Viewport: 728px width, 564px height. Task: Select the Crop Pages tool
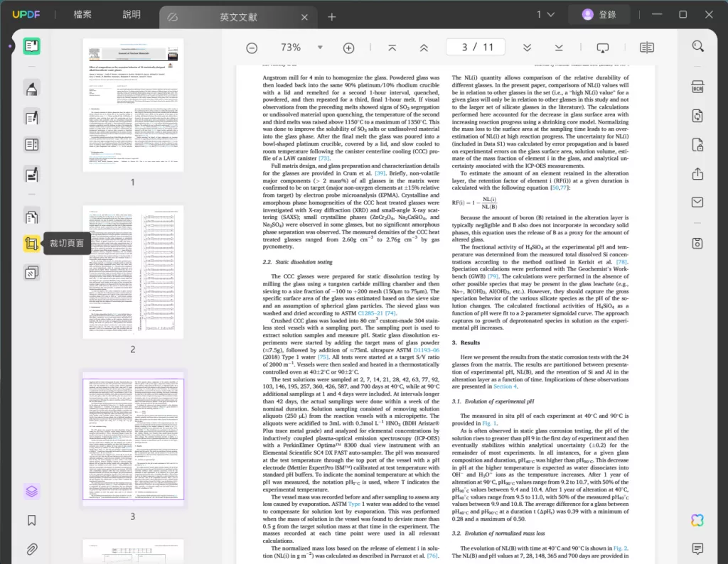(31, 243)
